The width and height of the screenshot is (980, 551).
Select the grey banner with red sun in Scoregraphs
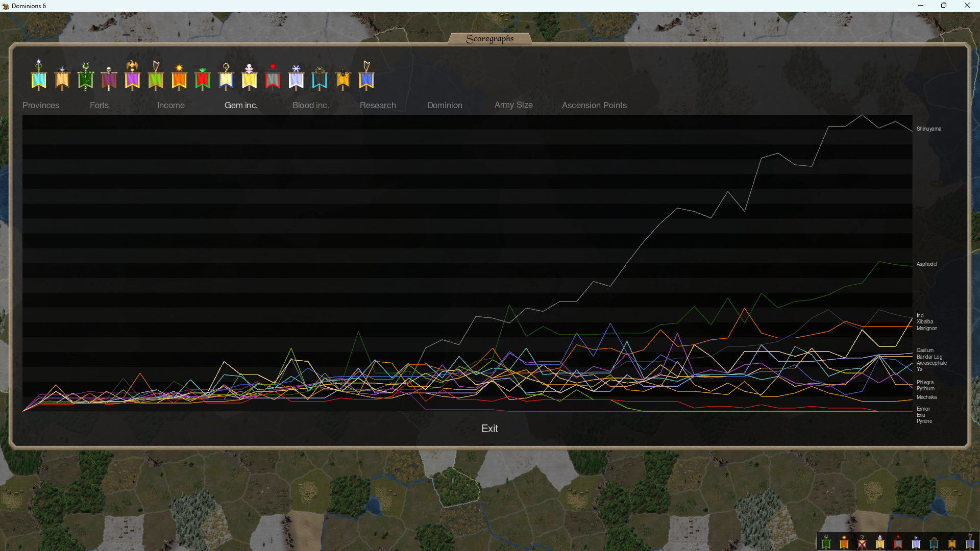point(273,77)
